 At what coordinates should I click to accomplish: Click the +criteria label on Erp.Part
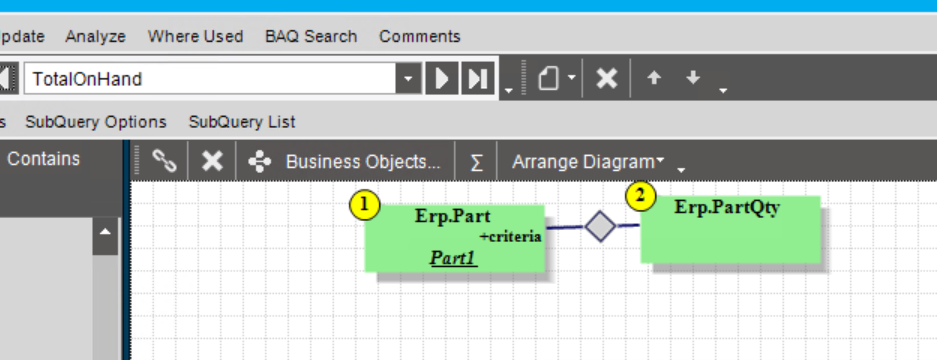pos(510,237)
